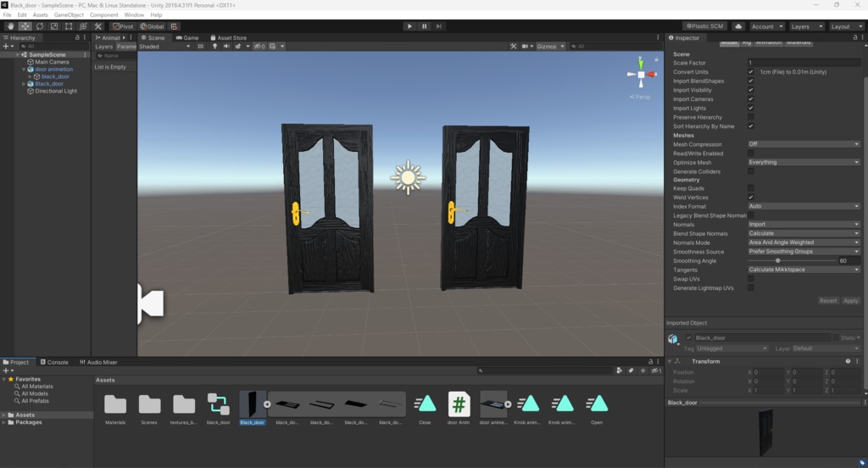
Task: Toggle scene audio speaker icon
Action: (x=226, y=47)
